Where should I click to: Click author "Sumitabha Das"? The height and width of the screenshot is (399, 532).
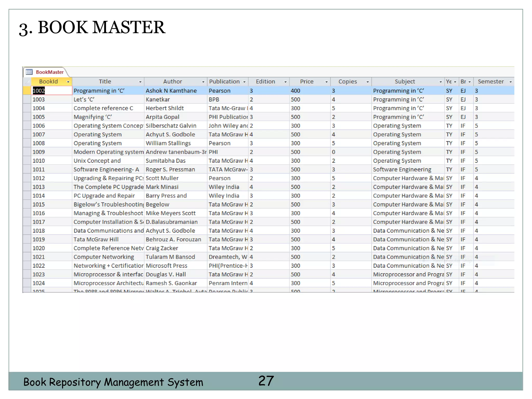[165, 161]
